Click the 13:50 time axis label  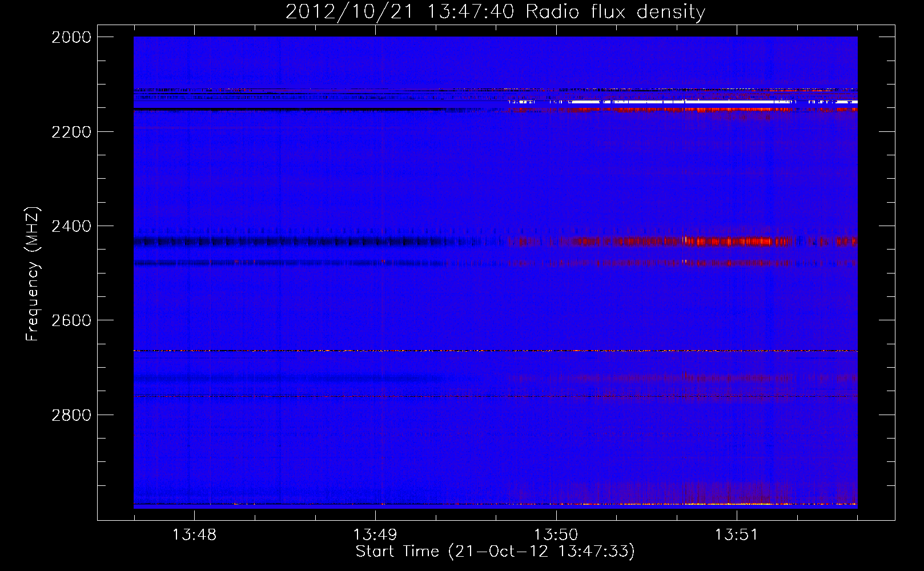coord(556,535)
